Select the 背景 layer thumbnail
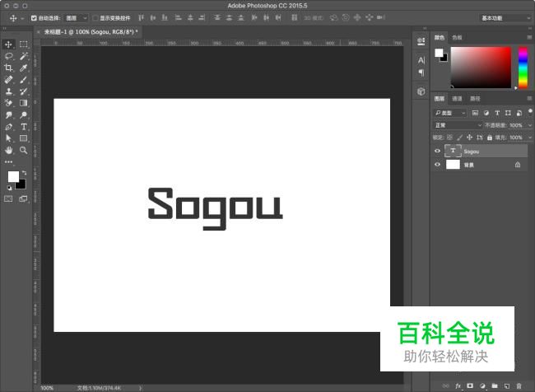Image resolution: width=535 pixels, height=392 pixels. [453, 165]
